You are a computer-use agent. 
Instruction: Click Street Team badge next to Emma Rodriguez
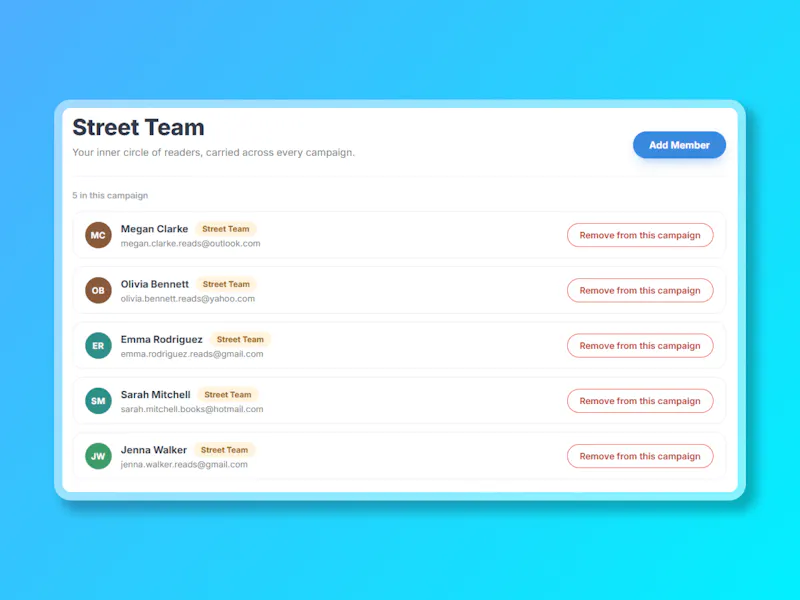(x=240, y=339)
